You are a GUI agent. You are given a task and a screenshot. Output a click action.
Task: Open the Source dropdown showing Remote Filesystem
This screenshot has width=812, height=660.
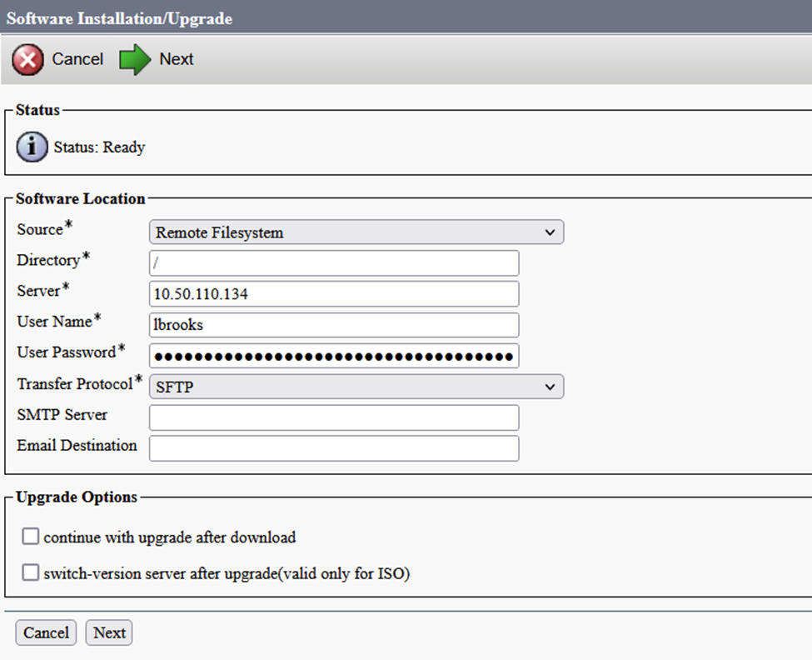coord(356,232)
